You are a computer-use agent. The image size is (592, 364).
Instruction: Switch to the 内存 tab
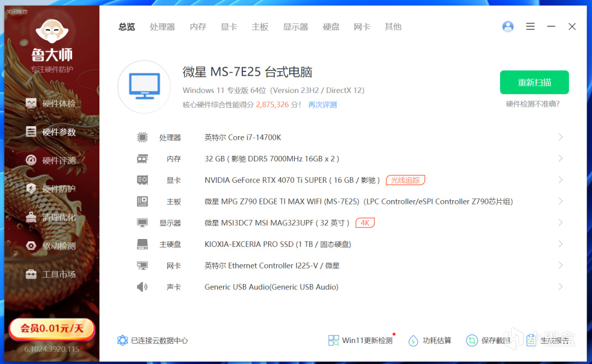tap(198, 26)
